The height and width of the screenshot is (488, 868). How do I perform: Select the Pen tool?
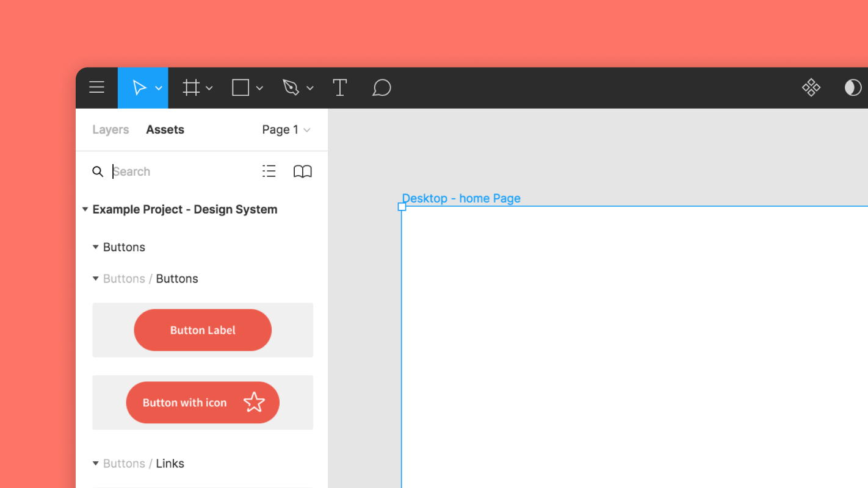pos(291,88)
